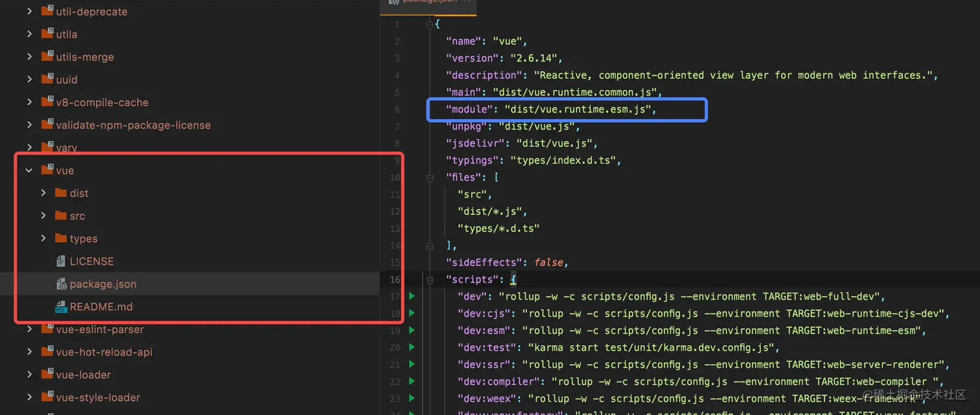The height and width of the screenshot is (415, 980).
Task: Expand the vue-eslint-parser folder chevron
Action: coord(29,330)
